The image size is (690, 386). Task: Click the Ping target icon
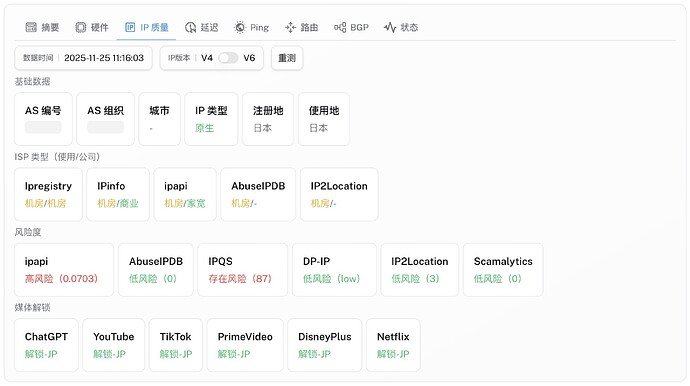point(240,27)
